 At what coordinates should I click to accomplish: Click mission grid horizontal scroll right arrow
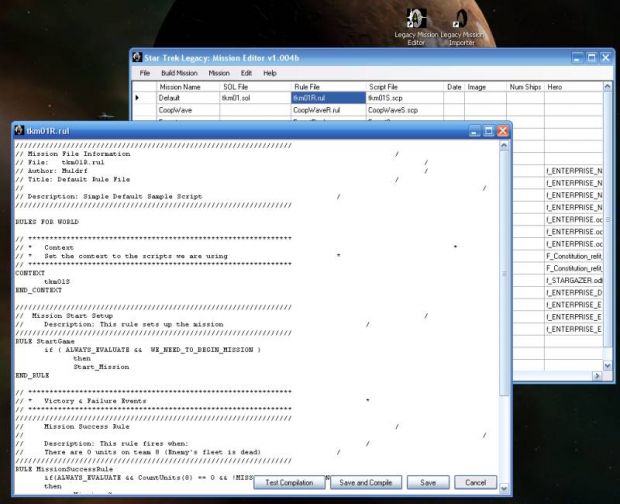(x=598, y=376)
